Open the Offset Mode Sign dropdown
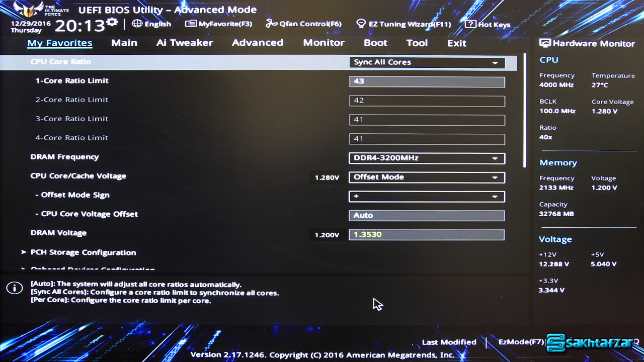The height and width of the screenshot is (362, 644). [x=426, y=196]
